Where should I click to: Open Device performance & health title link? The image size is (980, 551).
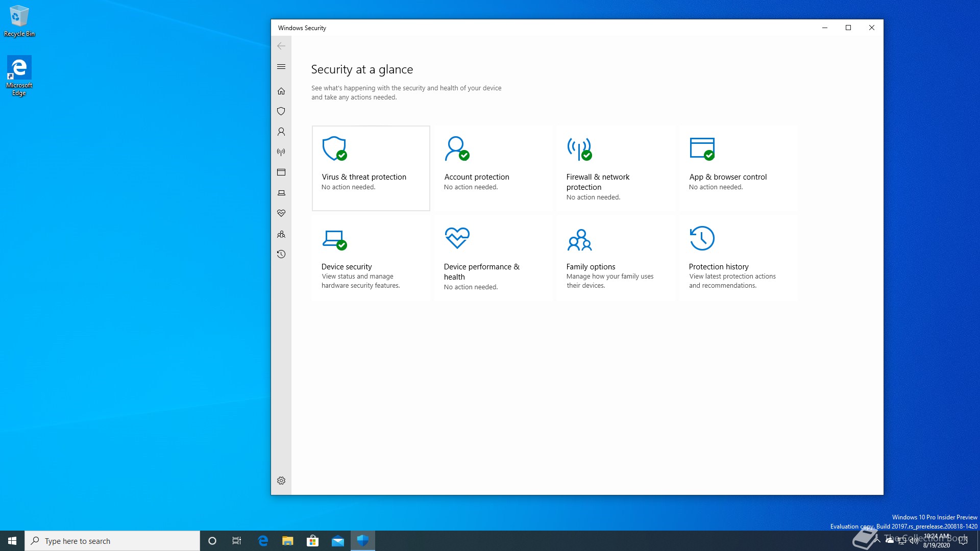tap(481, 272)
